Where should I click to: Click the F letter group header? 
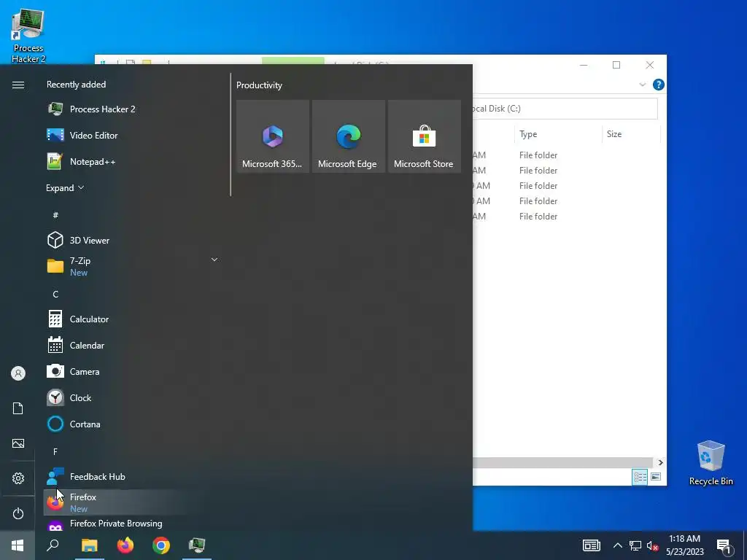click(x=55, y=451)
